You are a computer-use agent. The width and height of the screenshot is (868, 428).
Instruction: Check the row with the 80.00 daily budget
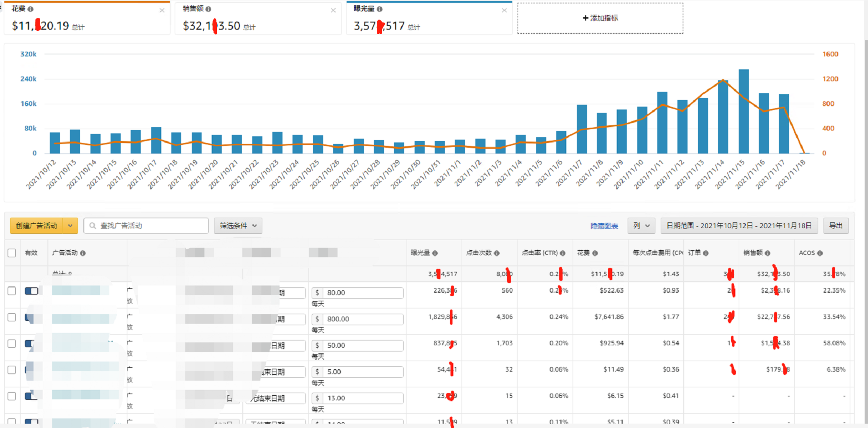click(x=12, y=291)
